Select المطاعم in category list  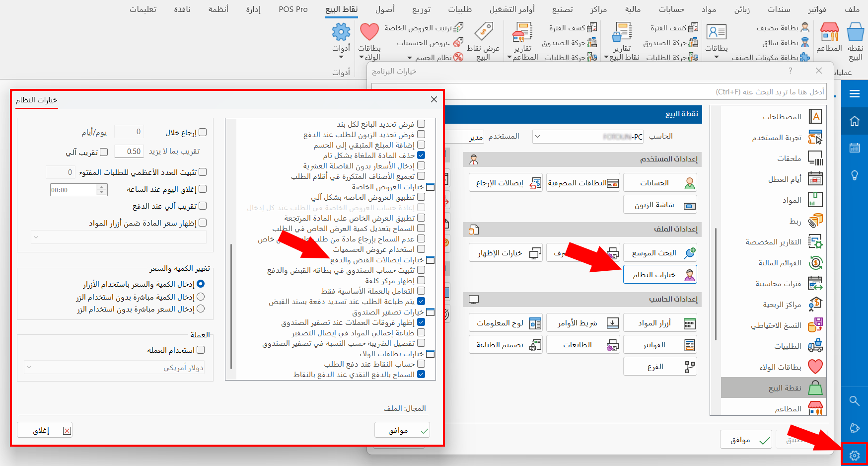point(773,408)
